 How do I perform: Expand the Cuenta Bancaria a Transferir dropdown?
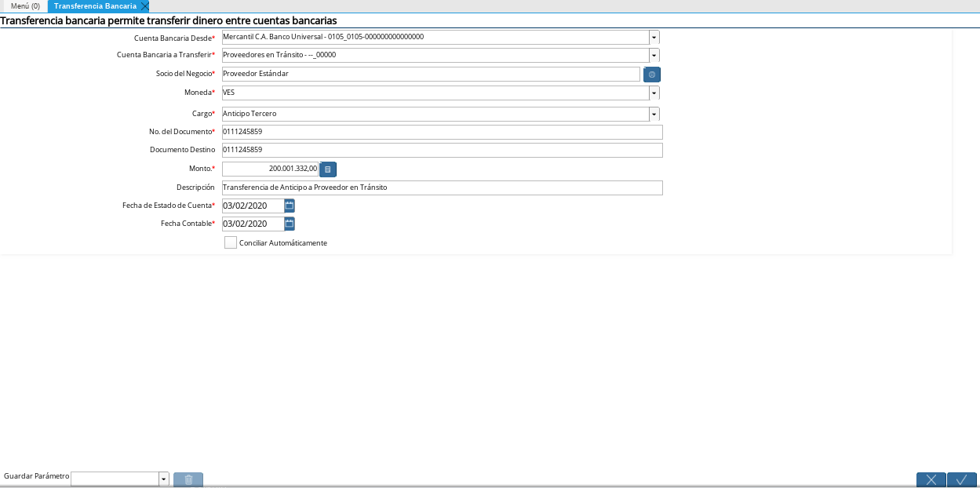tap(654, 55)
